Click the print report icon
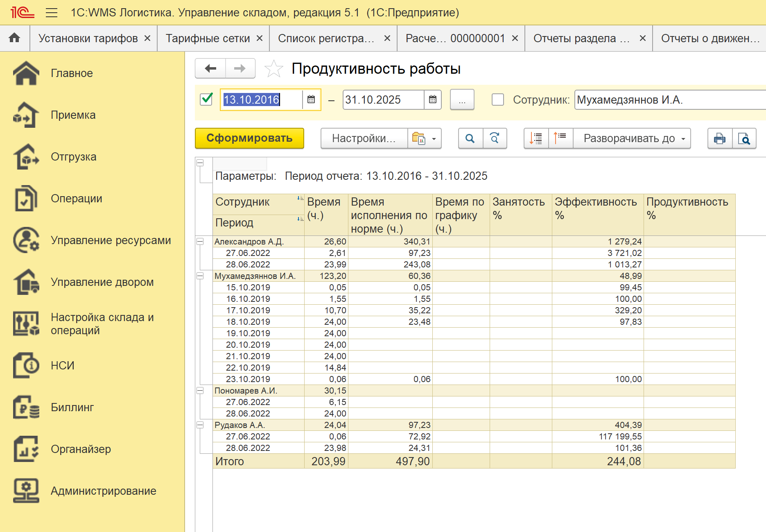This screenshot has width=766, height=532. [x=719, y=138]
